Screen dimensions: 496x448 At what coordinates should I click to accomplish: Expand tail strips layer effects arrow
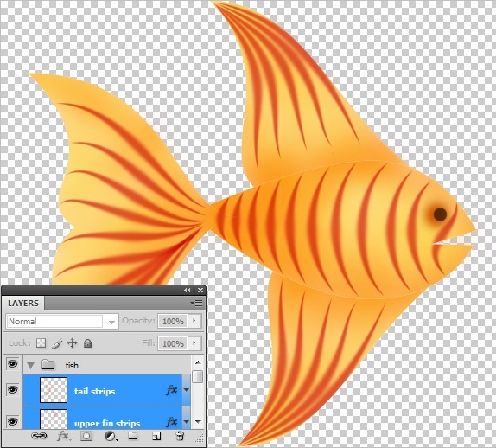187,390
